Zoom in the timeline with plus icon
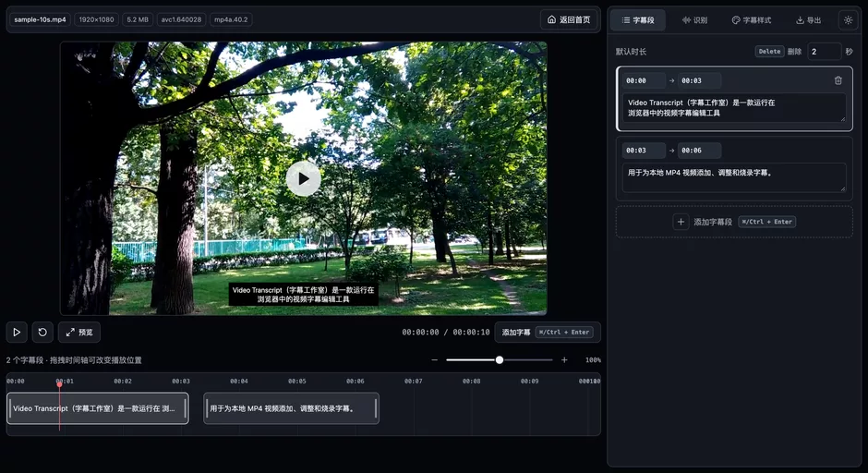Viewport: 868px width, 473px height. [564, 360]
